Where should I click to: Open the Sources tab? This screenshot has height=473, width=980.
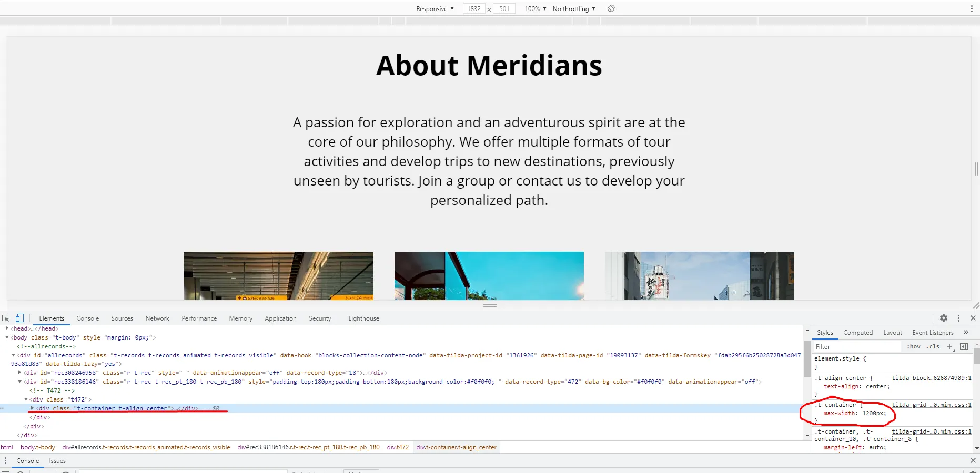122,318
